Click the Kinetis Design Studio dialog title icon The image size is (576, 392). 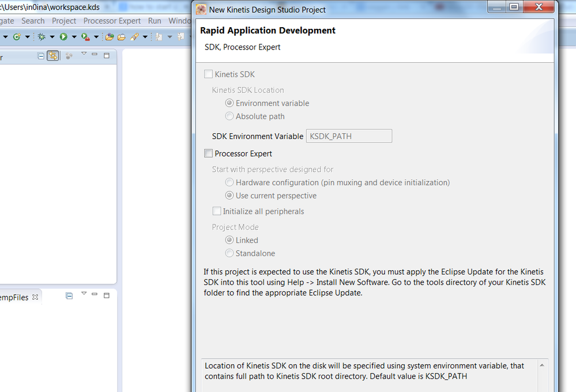coord(201,10)
